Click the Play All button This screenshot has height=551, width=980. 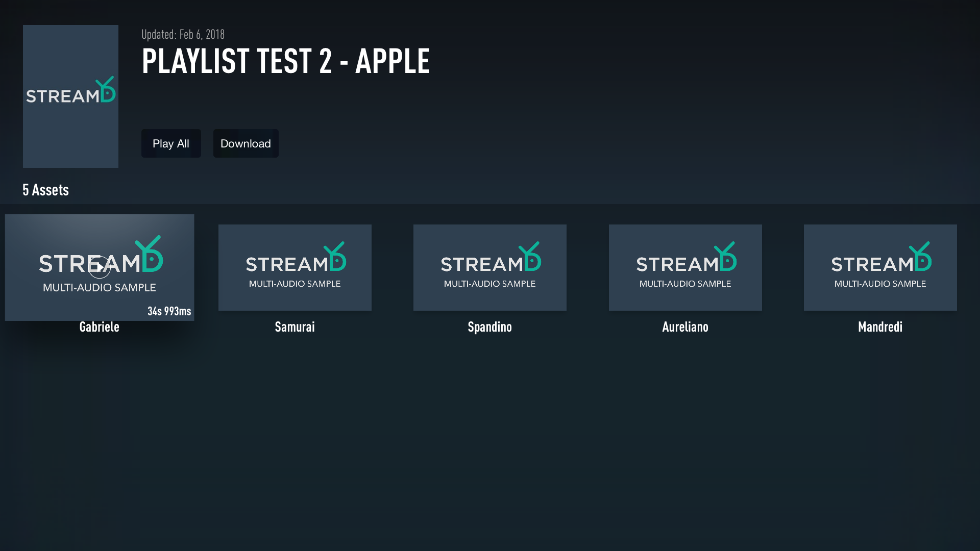171,143
